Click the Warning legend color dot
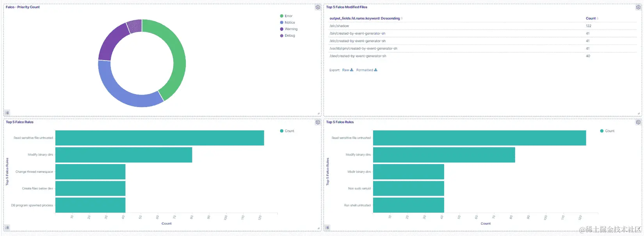Viewport: 644px width, 236px height. pos(281,29)
